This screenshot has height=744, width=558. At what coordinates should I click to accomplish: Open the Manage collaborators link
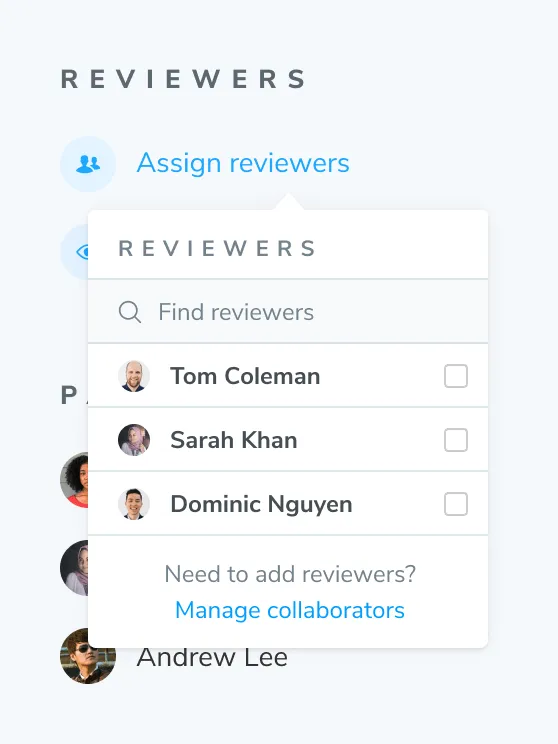click(290, 610)
